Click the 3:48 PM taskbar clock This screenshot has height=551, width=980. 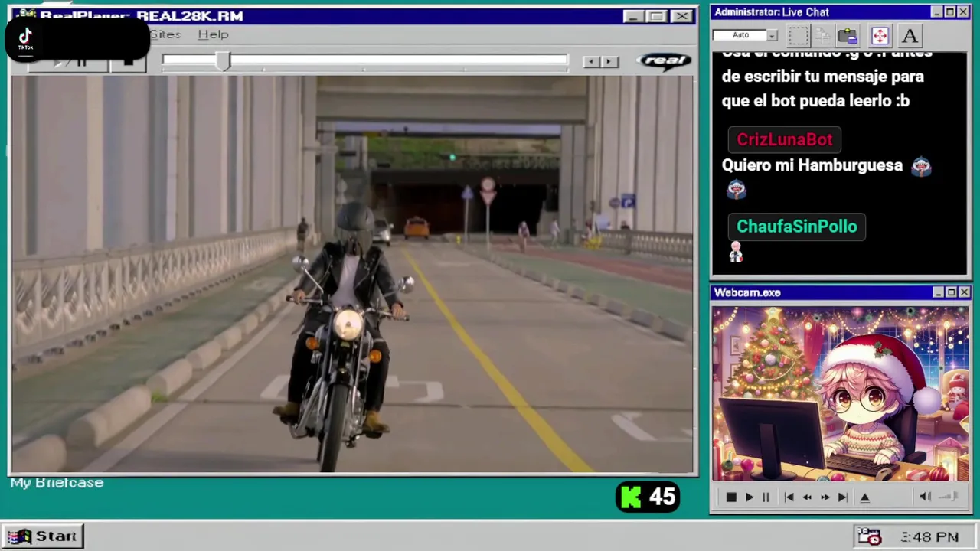[929, 537]
